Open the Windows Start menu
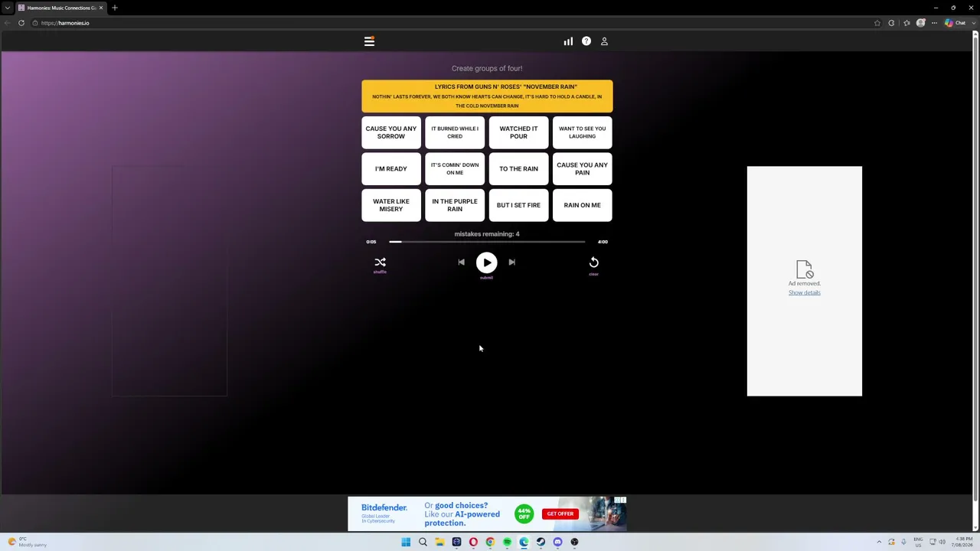The height and width of the screenshot is (551, 980). point(406,542)
